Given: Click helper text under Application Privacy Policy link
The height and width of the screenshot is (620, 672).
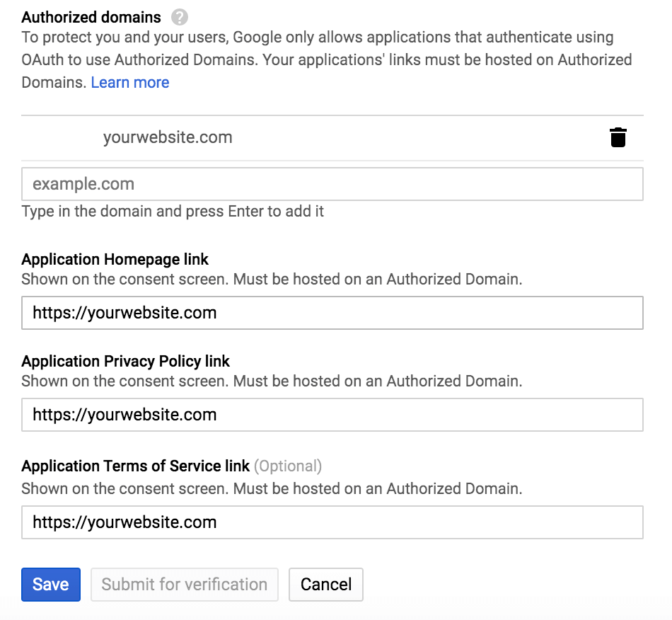Looking at the screenshot, I should point(272,381).
